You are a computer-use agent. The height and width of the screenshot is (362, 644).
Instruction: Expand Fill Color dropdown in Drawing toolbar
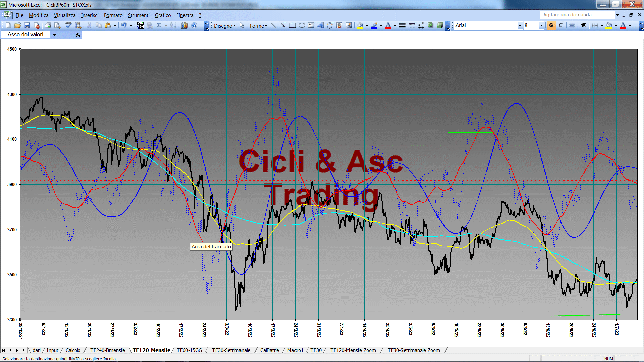(x=367, y=25)
